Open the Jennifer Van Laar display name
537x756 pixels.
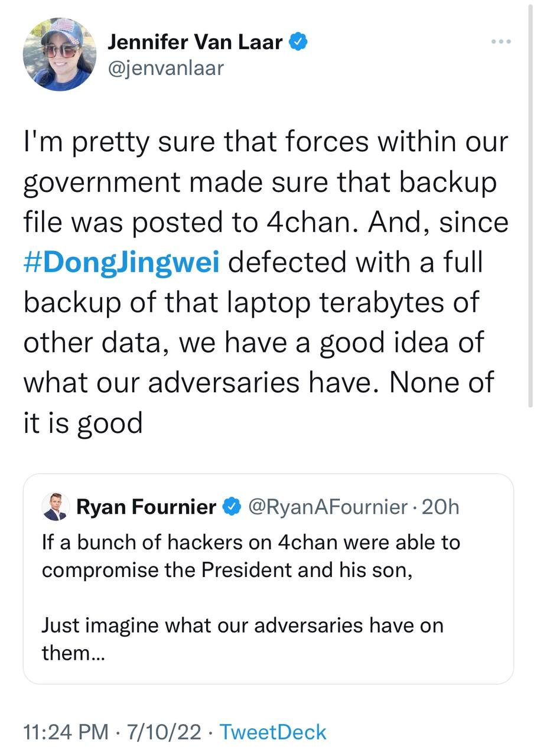pyautogui.click(x=195, y=43)
